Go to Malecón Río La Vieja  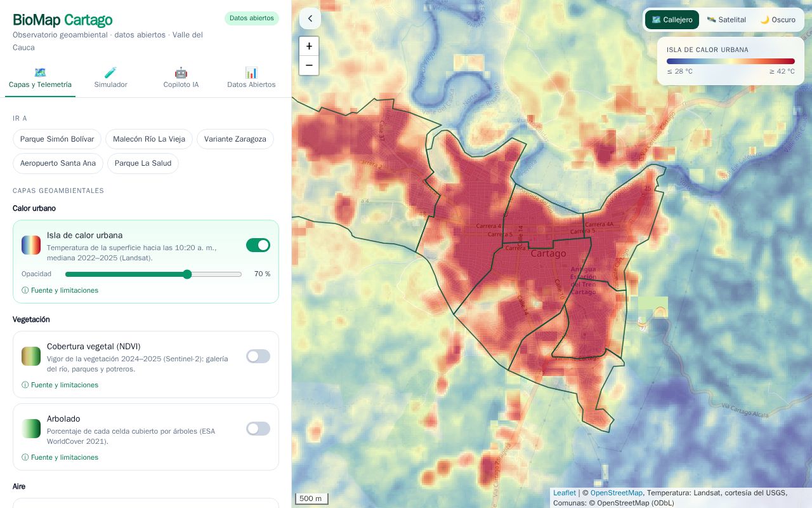[x=149, y=139]
